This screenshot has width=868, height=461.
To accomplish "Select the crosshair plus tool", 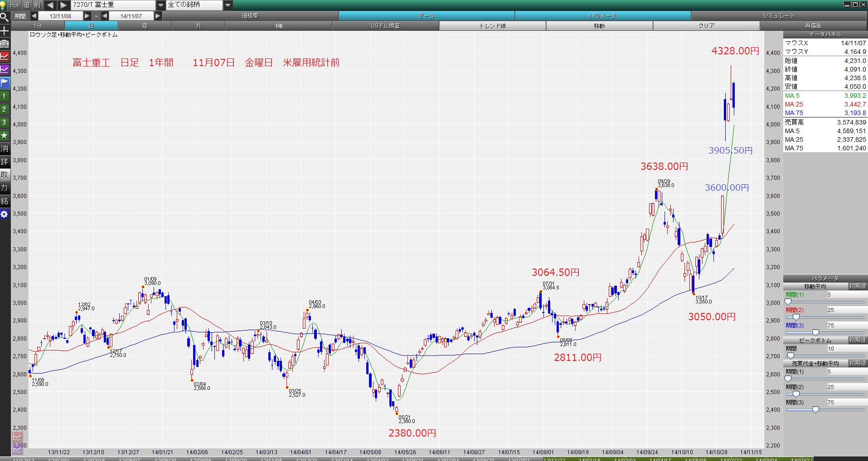I will point(5,31).
